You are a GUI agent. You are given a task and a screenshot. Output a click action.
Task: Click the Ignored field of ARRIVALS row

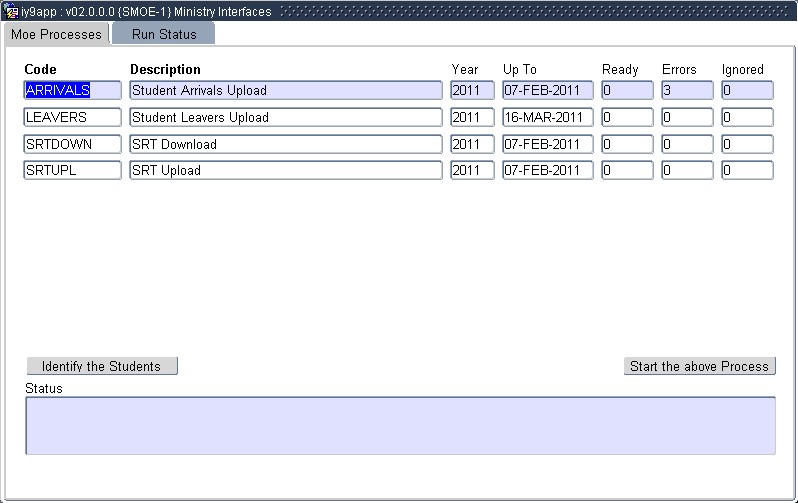(747, 90)
